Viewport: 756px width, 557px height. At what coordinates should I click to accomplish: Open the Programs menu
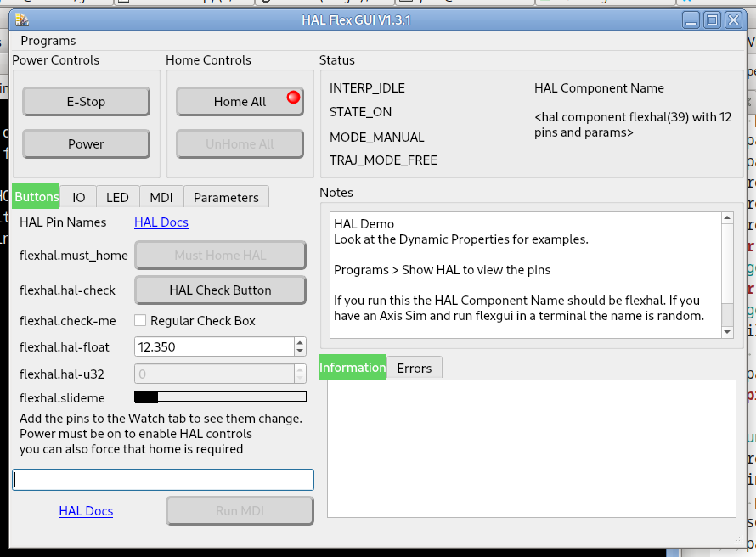48,41
